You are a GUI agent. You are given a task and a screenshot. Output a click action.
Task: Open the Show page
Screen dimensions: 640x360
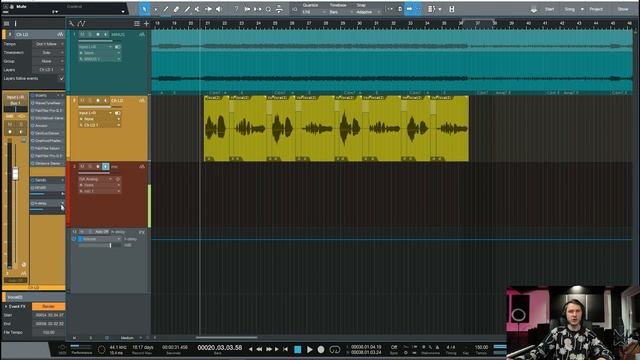pos(622,9)
